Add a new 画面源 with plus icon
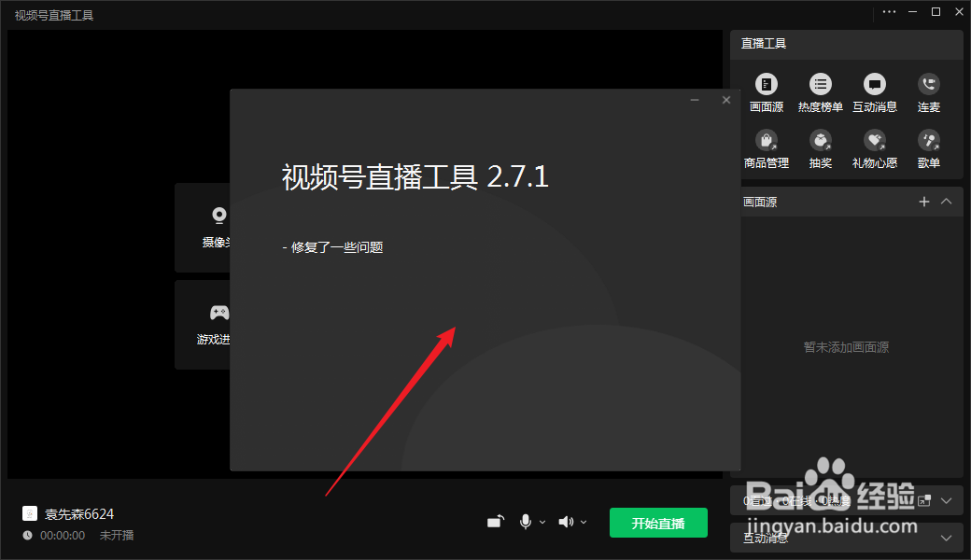This screenshot has width=971, height=560. click(x=924, y=202)
